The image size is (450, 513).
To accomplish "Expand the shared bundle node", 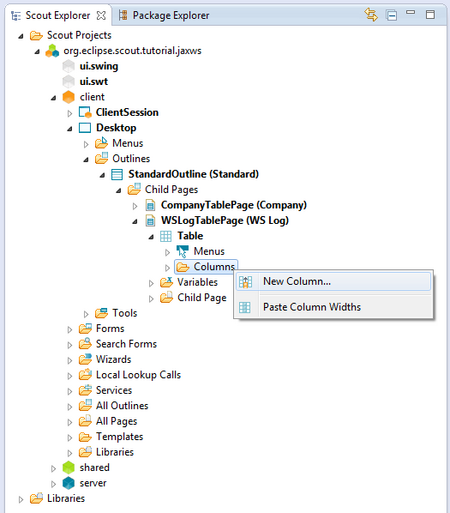I will (x=53, y=469).
